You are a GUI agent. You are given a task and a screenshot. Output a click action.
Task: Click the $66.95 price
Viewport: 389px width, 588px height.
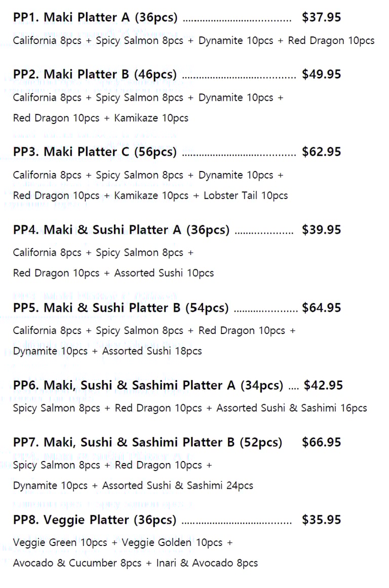[321, 443]
